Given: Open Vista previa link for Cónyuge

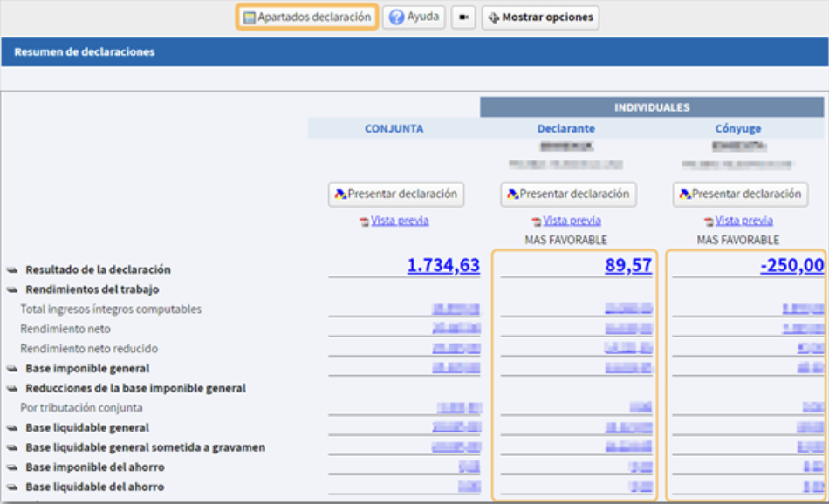Looking at the screenshot, I should [743, 221].
